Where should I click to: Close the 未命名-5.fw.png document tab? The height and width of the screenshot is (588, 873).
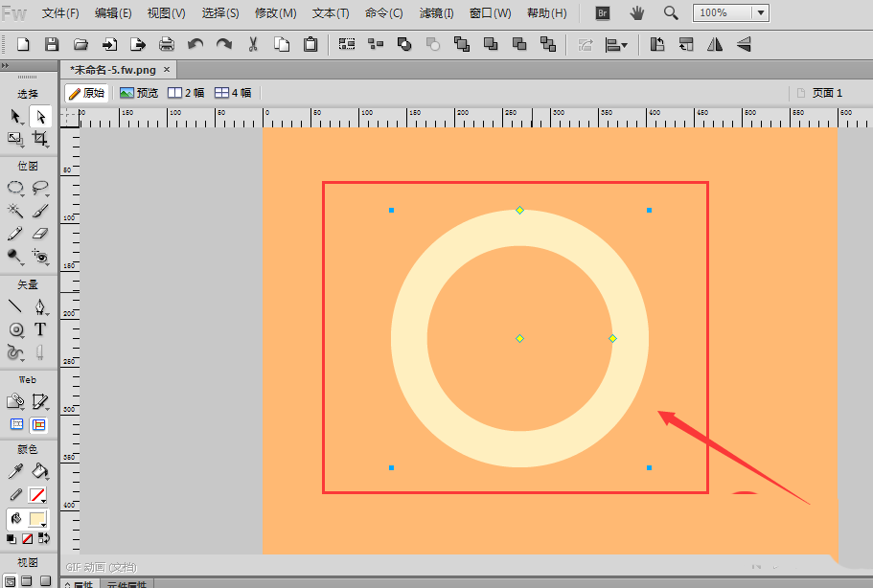(166, 70)
